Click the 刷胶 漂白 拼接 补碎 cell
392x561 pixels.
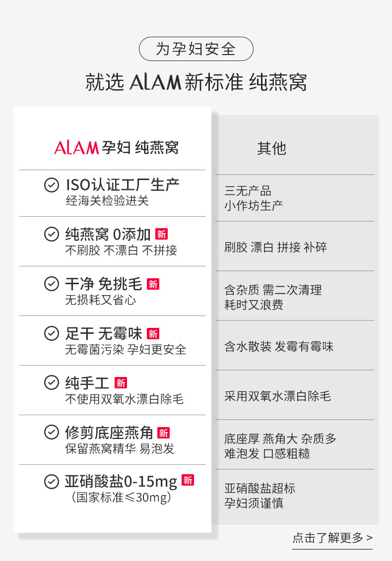[x=295, y=247]
